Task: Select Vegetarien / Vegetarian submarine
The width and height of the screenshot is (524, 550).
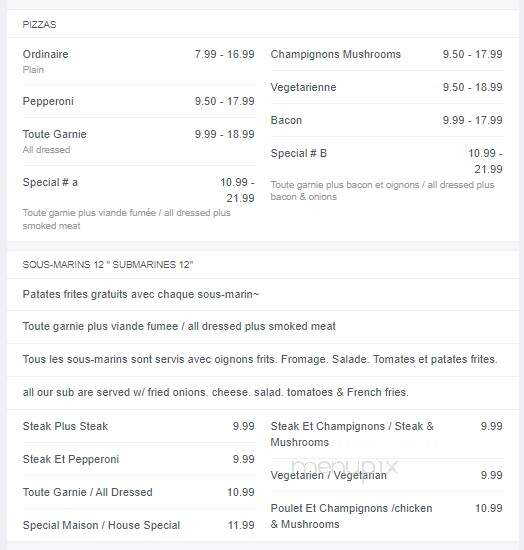Action: (x=387, y=475)
